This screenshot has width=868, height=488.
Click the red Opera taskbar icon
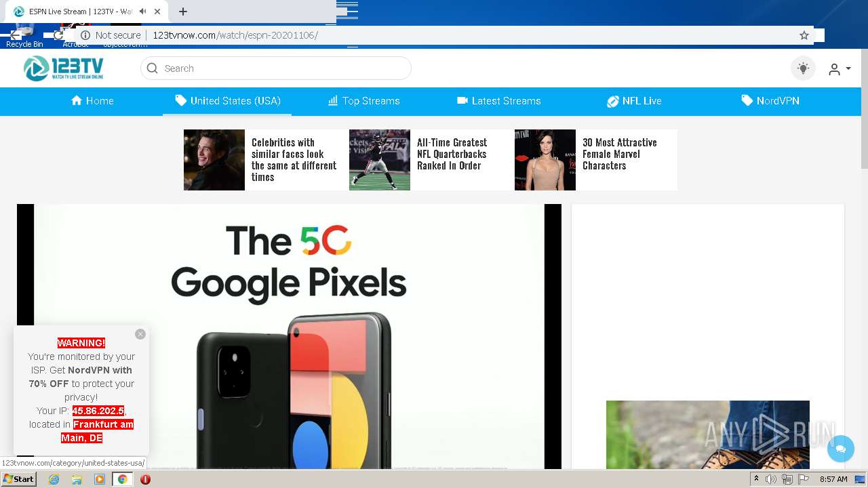point(145,479)
